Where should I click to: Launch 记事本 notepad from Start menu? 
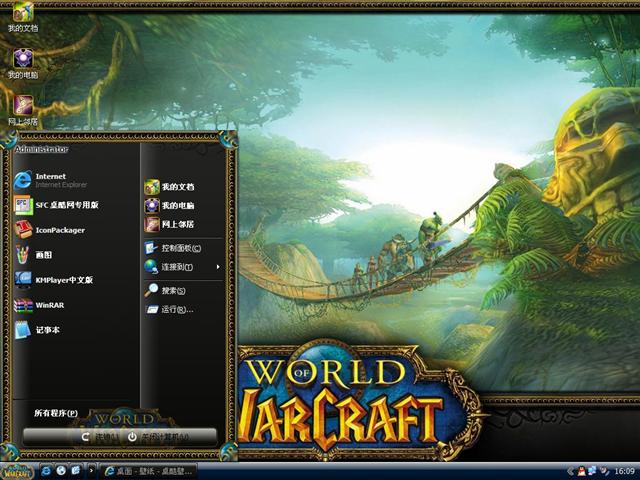click(x=37, y=330)
